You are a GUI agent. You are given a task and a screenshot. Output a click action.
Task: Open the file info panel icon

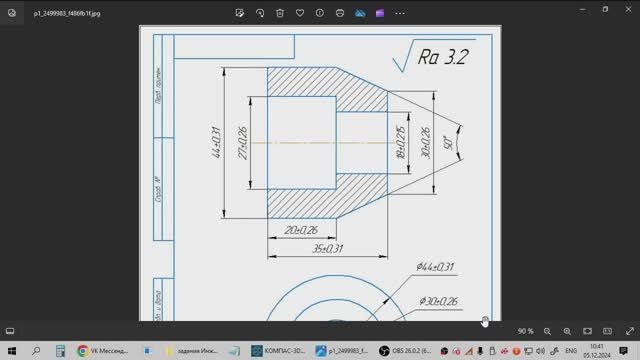point(320,13)
